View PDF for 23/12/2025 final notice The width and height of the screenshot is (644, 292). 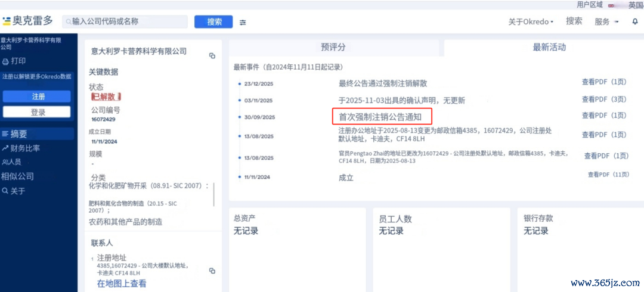(x=603, y=82)
